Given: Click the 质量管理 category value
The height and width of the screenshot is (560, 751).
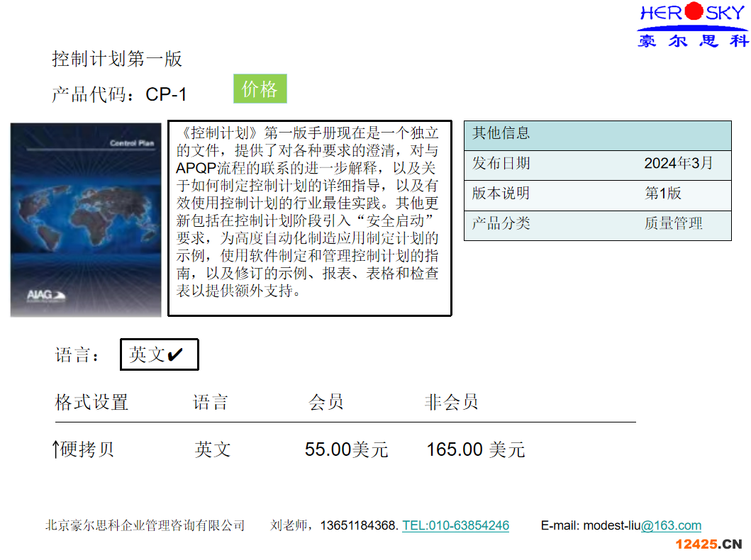Looking at the screenshot, I should click(x=674, y=223).
